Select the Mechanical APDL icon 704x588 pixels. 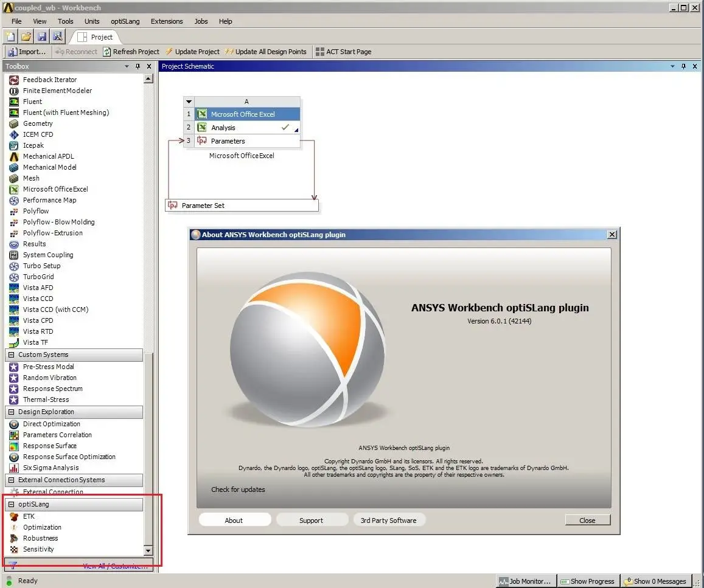click(14, 156)
